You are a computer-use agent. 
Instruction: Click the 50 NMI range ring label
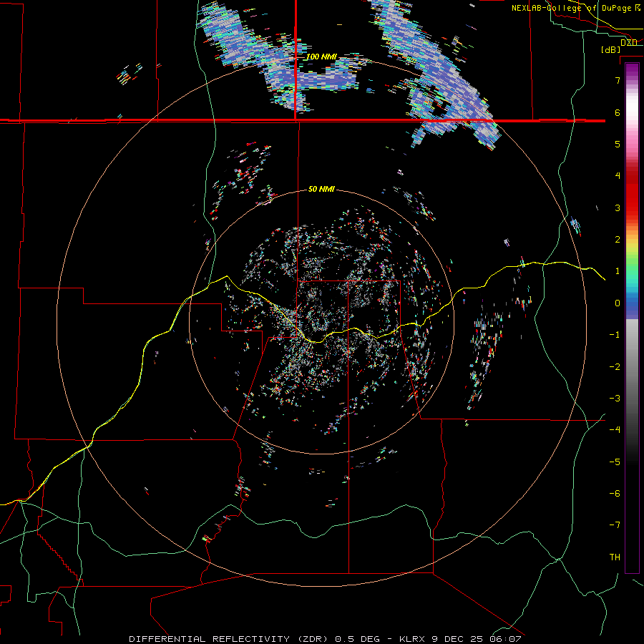point(321,189)
